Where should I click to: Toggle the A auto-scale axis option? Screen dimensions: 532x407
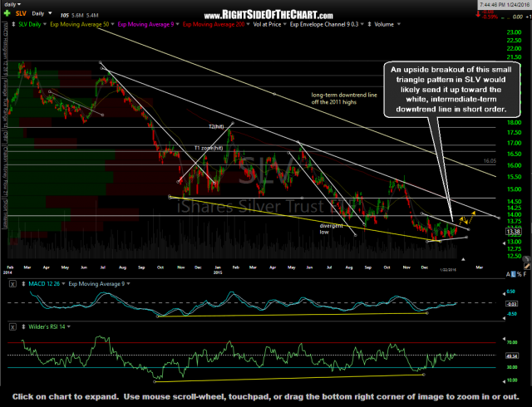pos(508,274)
